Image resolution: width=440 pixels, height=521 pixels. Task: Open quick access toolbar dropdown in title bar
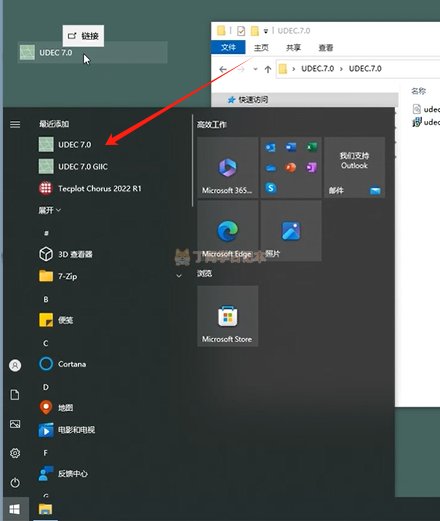(266, 31)
